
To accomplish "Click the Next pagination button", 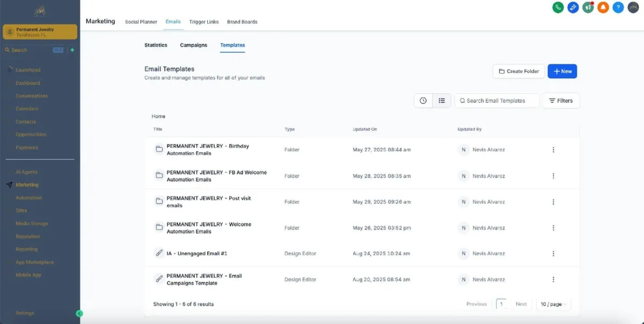I will tap(521, 304).
